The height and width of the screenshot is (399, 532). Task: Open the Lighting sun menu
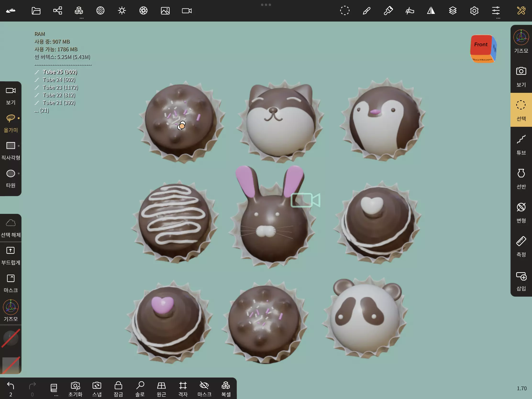point(122,11)
